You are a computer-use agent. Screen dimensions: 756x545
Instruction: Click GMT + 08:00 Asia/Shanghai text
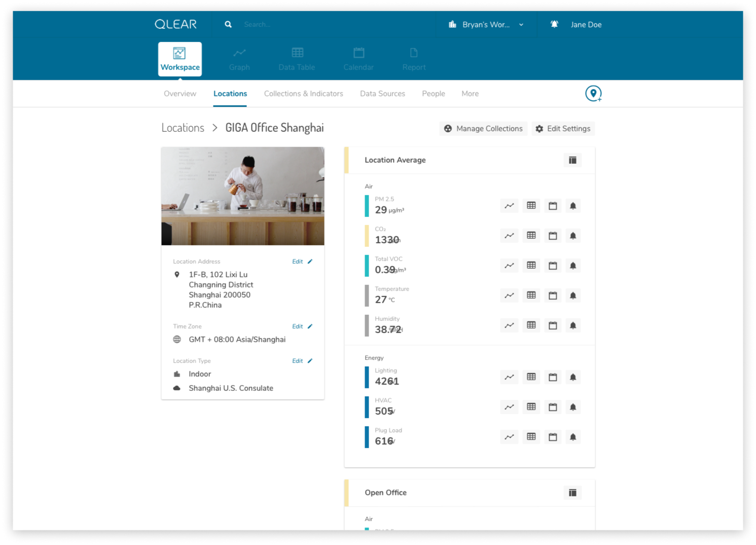coord(237,340)
